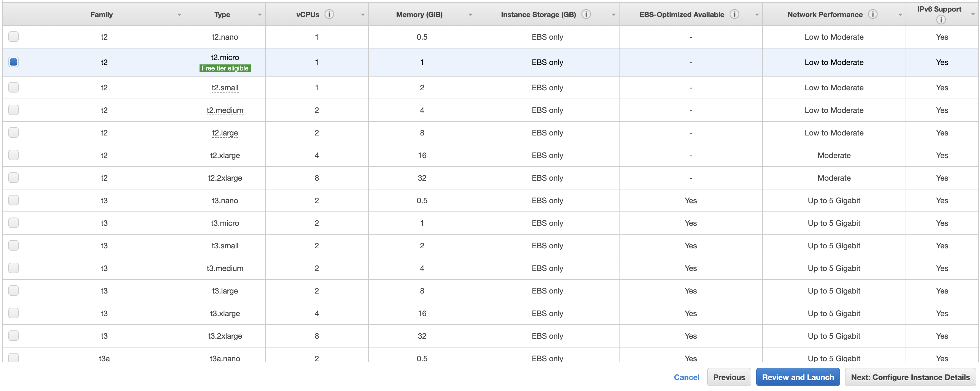The height and width of the screenshot is (391, 980).
Task: Click Review and Launch
Action: pyautogui.click(x=798, y=377)
